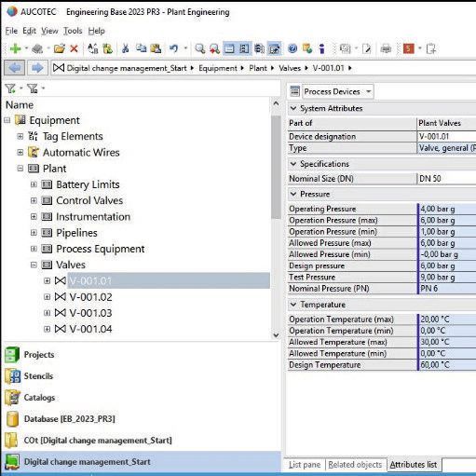476x476 pixels.
Task: Open the dropdown arrow beside the green plus
Action: [x=26, y=48]
